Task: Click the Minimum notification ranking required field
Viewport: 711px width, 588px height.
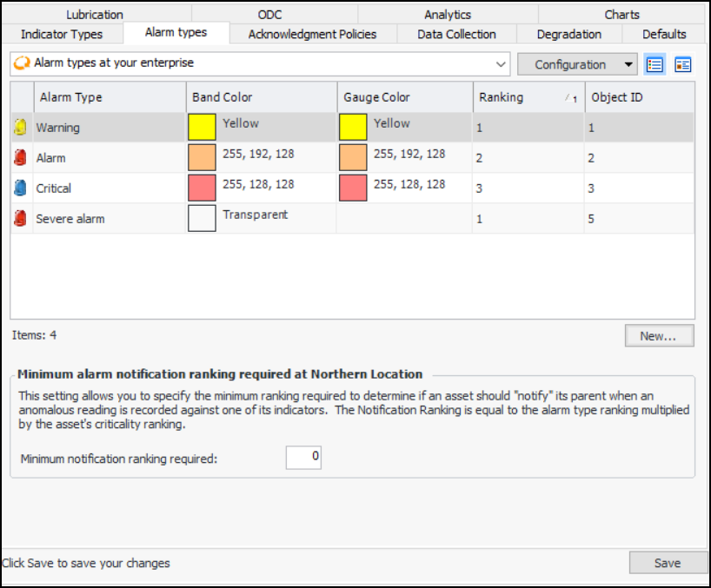Action: 303,458
